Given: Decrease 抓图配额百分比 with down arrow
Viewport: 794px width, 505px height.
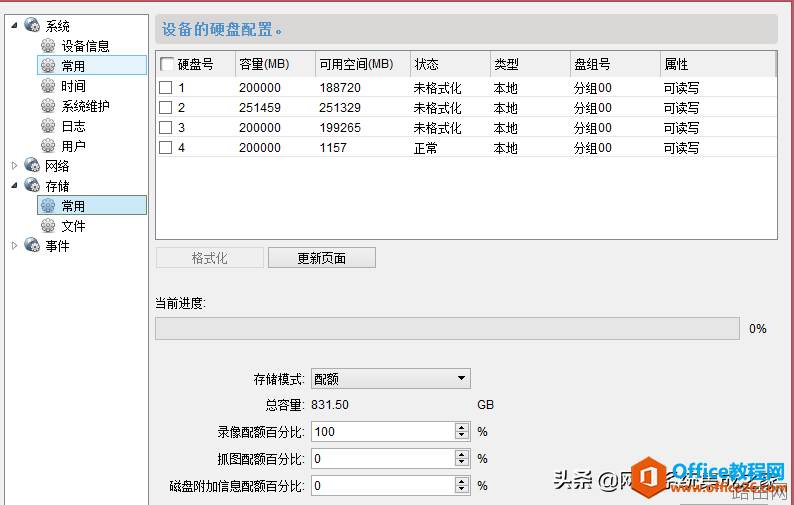Looking at the screenshot, I should click(x=461, y=463).
